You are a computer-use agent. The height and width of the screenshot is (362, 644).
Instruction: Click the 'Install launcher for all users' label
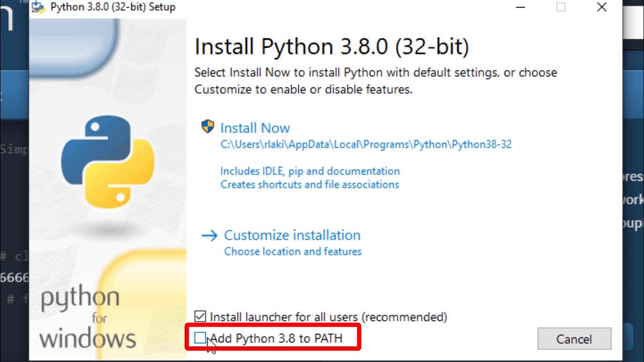pos(329,317)
